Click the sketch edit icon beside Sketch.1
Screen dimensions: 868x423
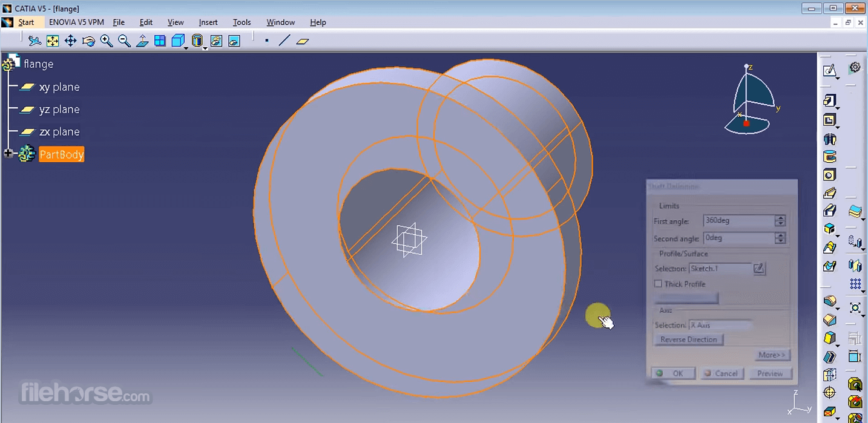[x=759, y=268]
